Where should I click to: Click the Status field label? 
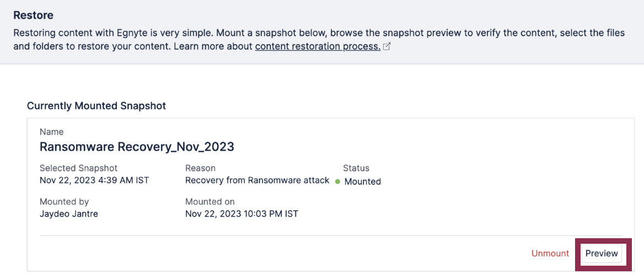pos(356,168)
